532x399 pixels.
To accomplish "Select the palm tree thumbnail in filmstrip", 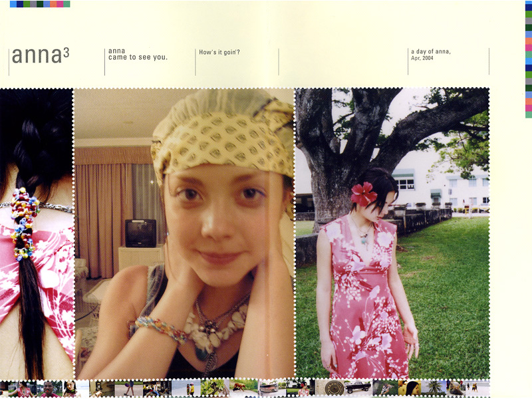I will pyautogui.click(x=434, y=387).
